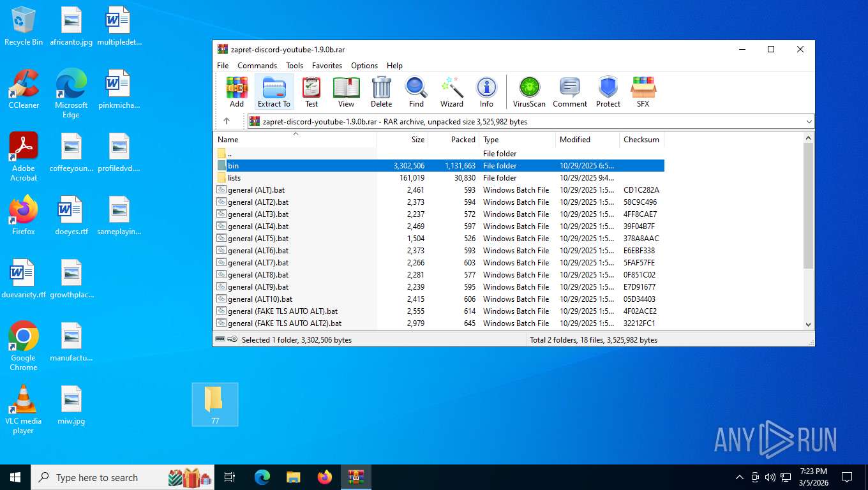Screen dimensions: 868x490
Task: Select the Google Chrome desktop shortcut
Action: click(x=24, y=346)
